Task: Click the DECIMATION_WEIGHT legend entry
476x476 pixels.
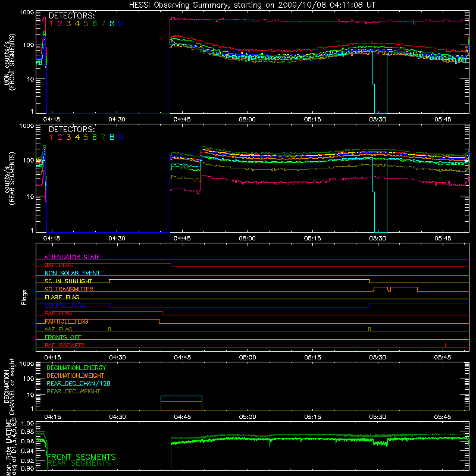Action: [x=76, y=375]
